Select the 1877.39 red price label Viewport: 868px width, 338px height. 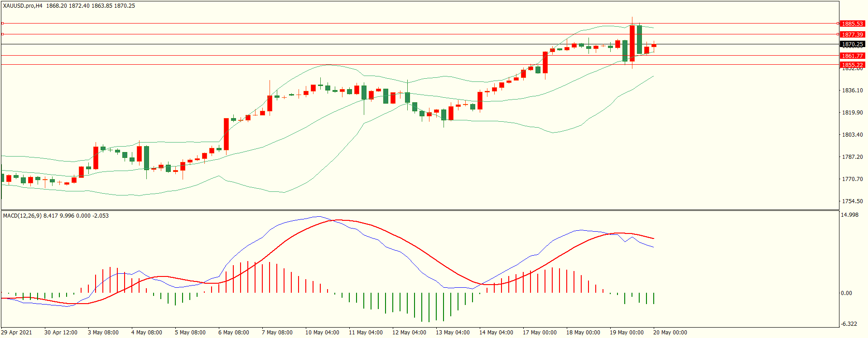pos(852,34)
